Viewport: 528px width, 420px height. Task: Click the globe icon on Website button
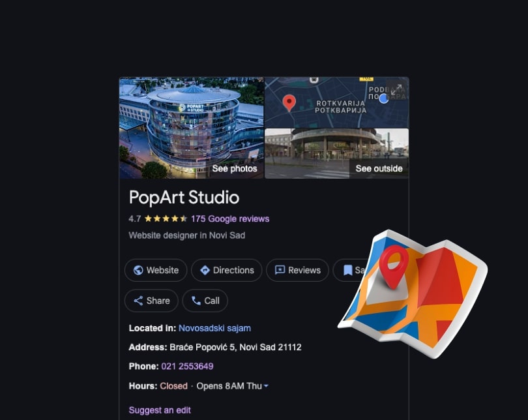pyautogui.click(x=138, y=270)
